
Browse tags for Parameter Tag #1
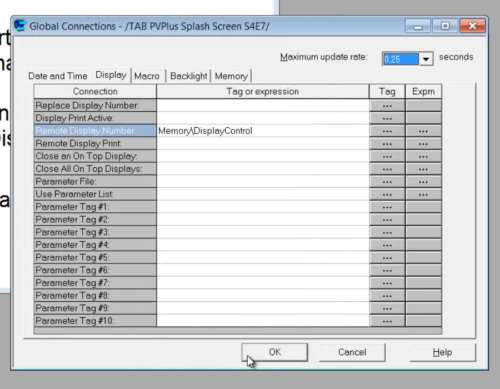[x=387, y=207]
